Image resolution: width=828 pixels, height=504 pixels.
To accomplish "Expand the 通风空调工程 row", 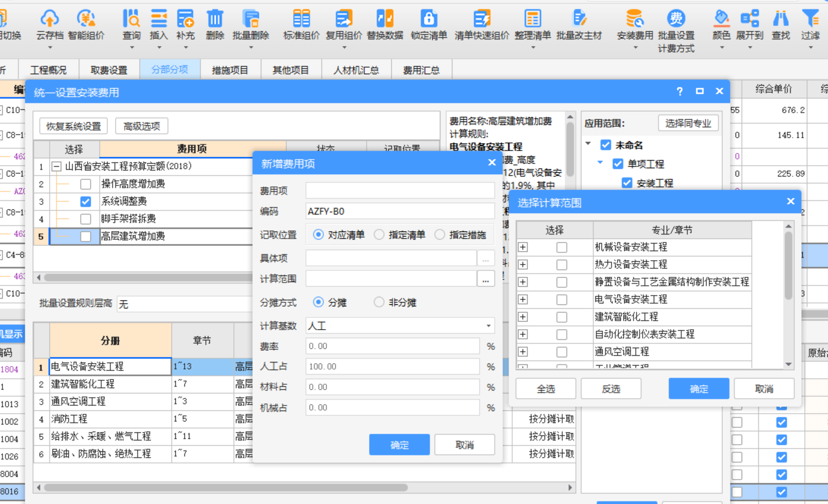I will tap(523, 352).
